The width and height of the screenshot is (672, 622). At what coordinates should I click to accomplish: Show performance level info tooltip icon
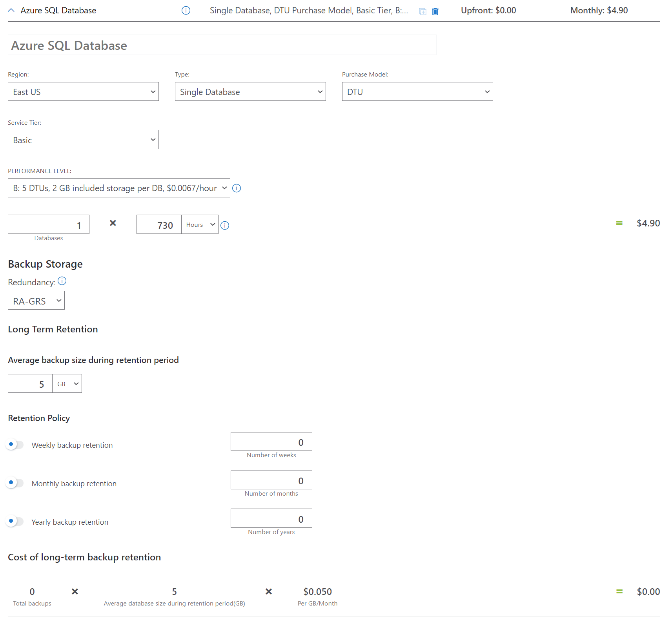coord(237,188)
